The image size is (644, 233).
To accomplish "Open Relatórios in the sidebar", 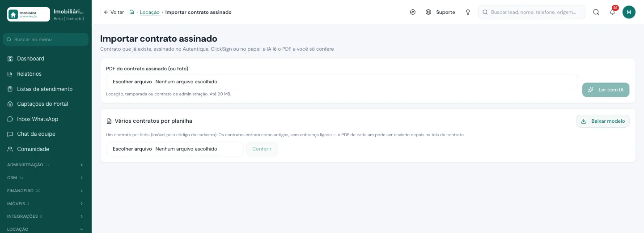I will [46, 74].
